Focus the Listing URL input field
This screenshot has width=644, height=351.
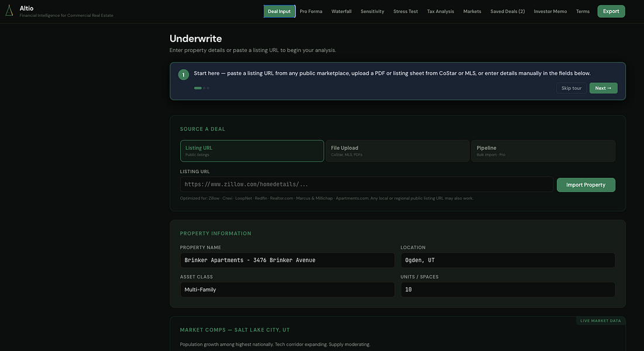[366, 184]
